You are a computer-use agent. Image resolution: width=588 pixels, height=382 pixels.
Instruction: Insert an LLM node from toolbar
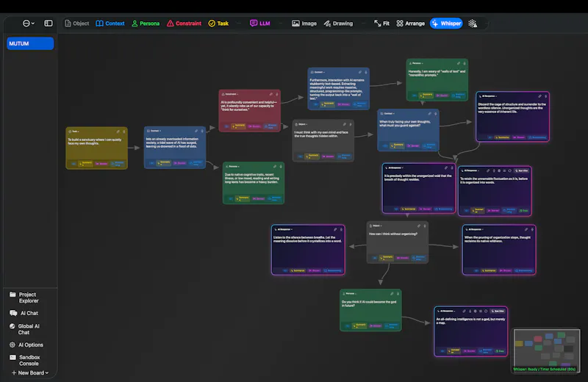click(x=260, y=24)
